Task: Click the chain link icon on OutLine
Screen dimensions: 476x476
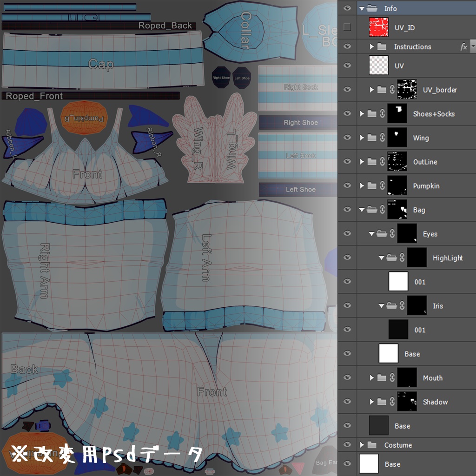Action: [383, 161]
